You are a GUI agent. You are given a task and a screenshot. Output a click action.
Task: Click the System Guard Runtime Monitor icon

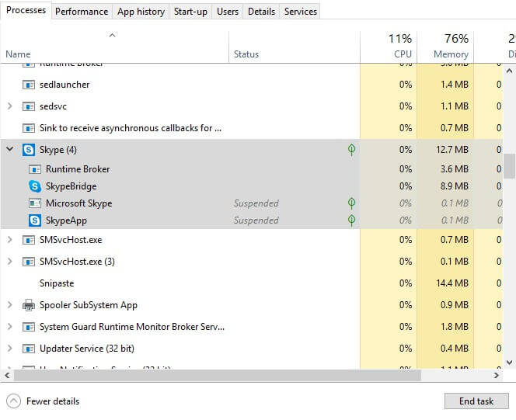click(x=29, y=327)
